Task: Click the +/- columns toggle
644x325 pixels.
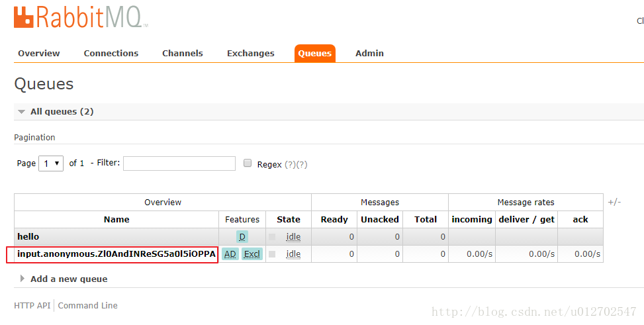Action: (614, 202)
